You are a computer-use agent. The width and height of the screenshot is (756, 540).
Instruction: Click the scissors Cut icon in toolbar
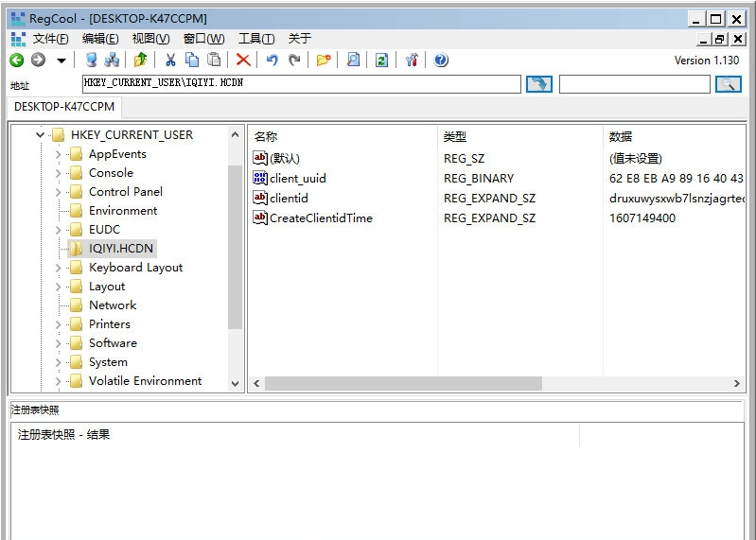(x=170, y=61)
